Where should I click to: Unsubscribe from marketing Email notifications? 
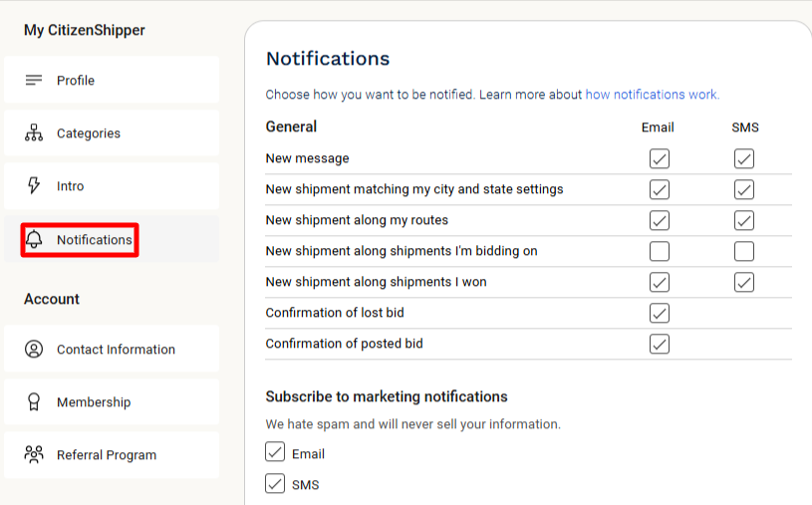click(275, 451)
